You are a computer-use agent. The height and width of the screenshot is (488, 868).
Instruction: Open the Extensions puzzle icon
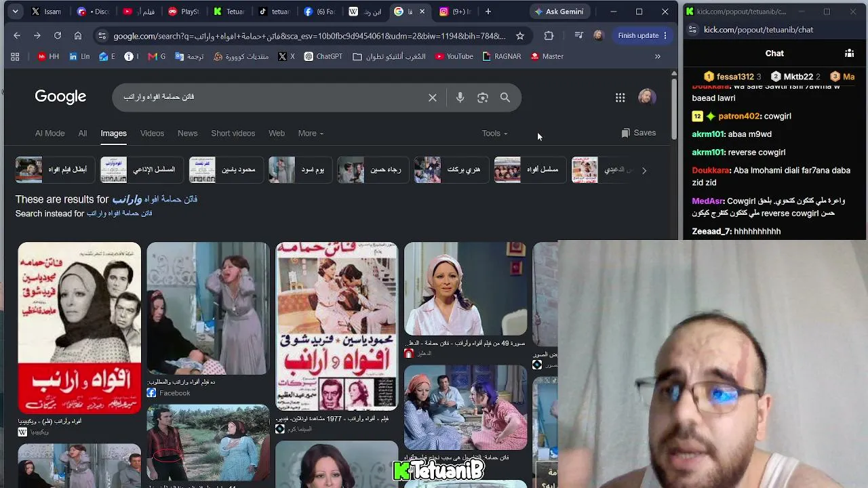pos(549,35)
